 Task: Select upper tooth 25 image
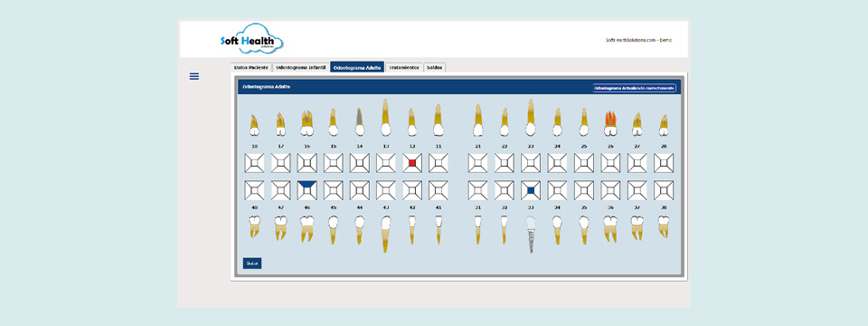pos(583,122)
